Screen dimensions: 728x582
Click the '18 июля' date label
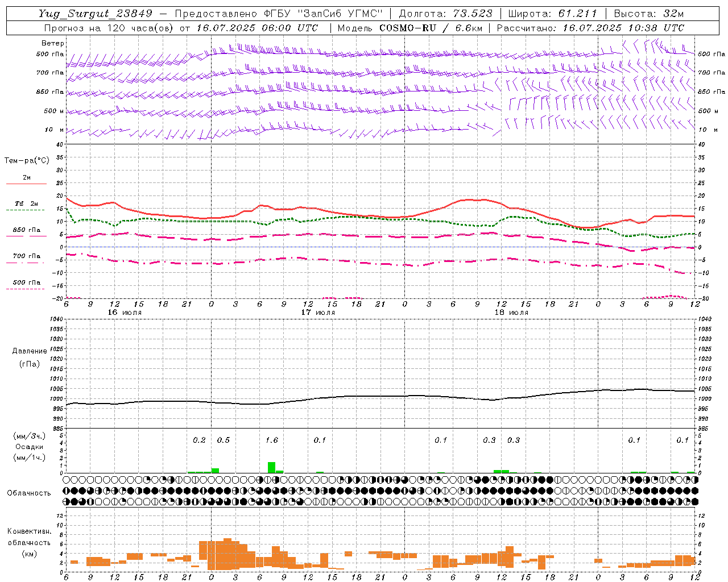(x=511, y=313)
